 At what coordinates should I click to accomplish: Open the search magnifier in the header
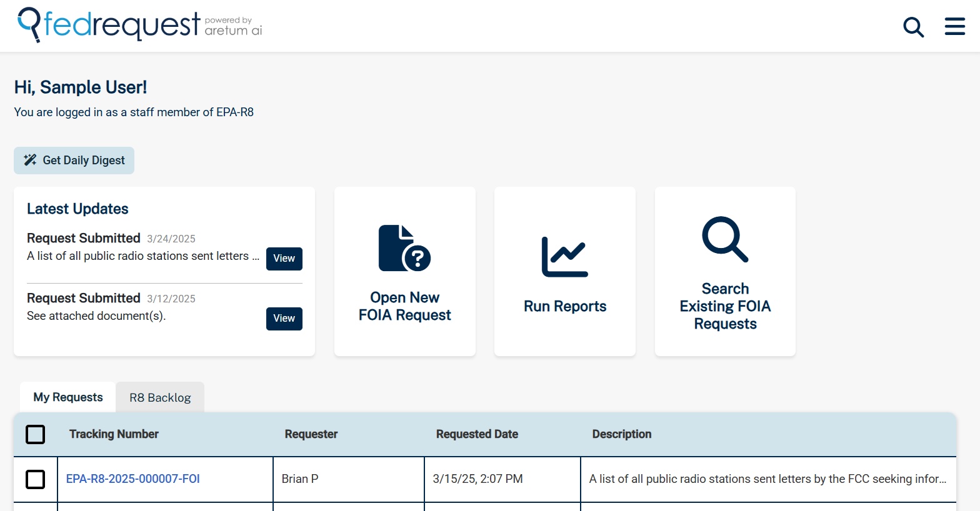coord(913,27)
